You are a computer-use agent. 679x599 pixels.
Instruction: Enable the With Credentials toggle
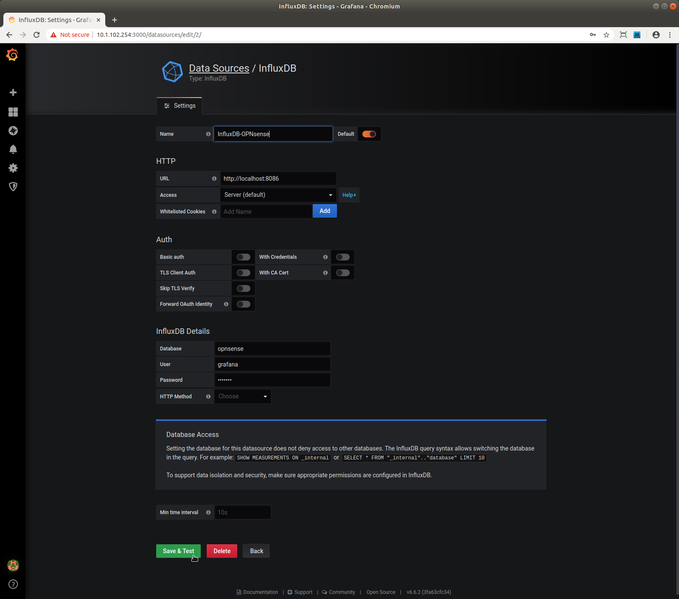(x=343, y=257)
